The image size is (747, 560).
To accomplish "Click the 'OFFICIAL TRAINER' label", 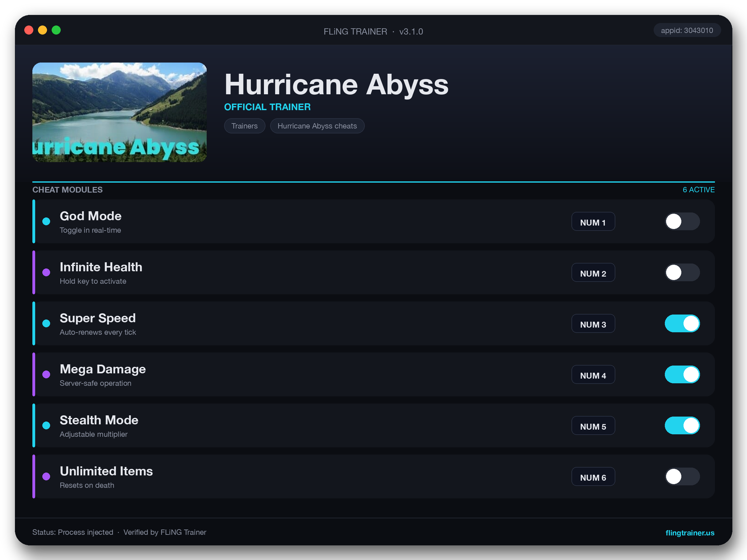I will (x=267, y=107).
